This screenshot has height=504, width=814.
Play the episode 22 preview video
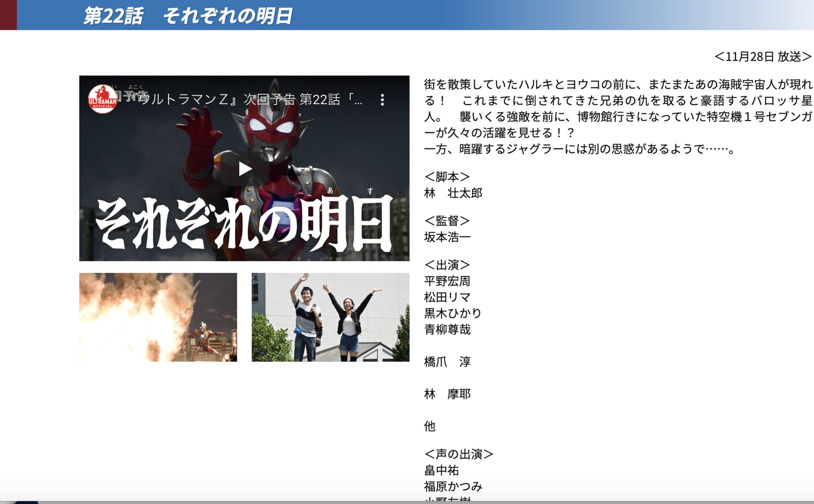244,168
